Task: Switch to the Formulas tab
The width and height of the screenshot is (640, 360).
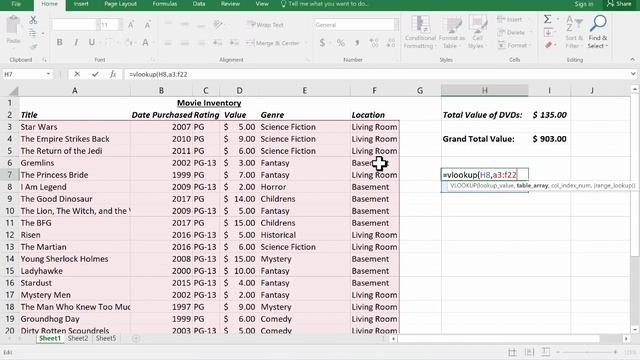Action: pyautogui.click(x=164, y=4)
